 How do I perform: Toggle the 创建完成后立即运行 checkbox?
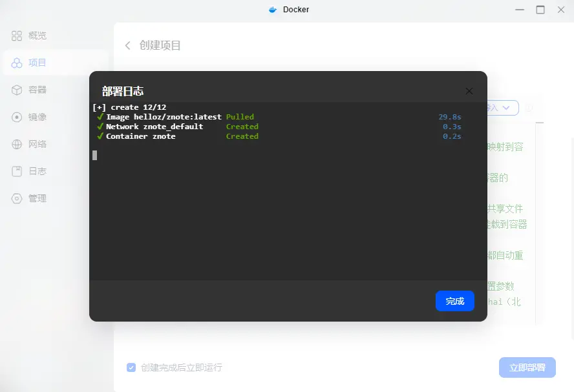point(131,367)
